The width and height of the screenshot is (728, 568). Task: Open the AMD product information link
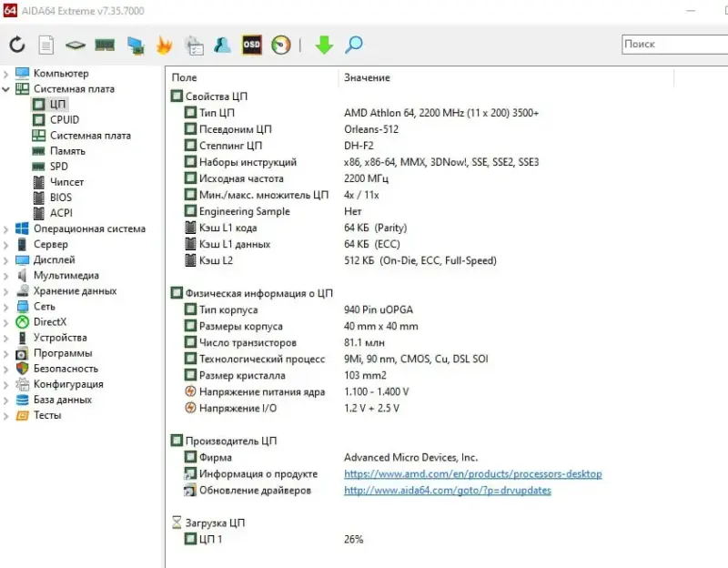472,474
